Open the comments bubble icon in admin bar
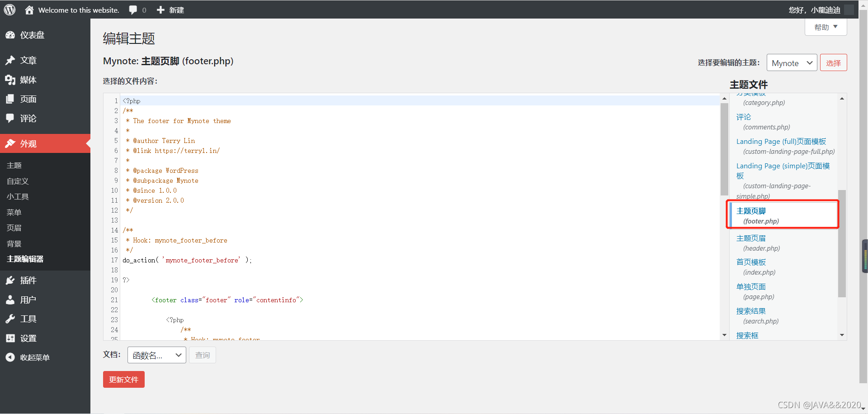Viewport: 868px width, 414px height. pyautogui.click(x=133, y=10)
